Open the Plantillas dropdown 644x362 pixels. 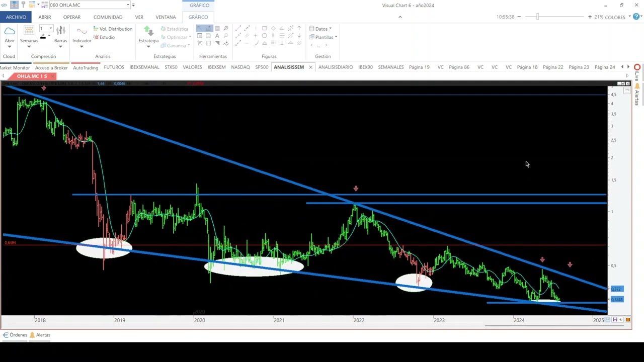(x=323, y=37)
